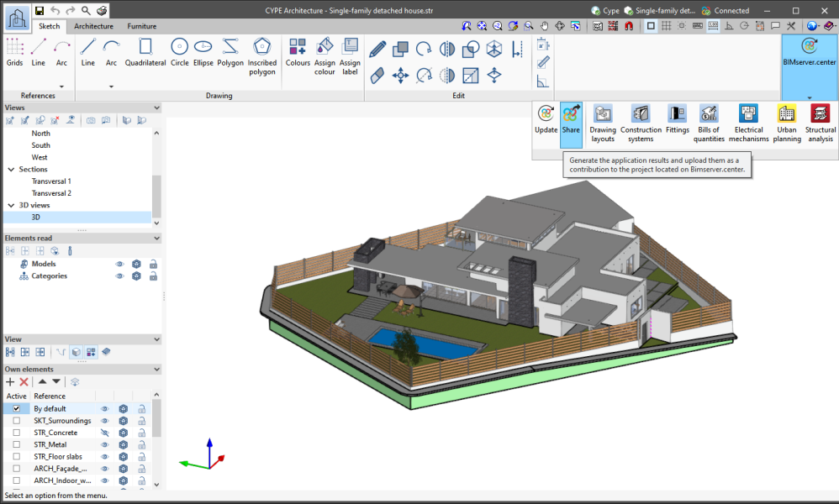839x504 pixels.
Task: Open the Furniture ribbon tab
Action: click(x=141, y=26)
